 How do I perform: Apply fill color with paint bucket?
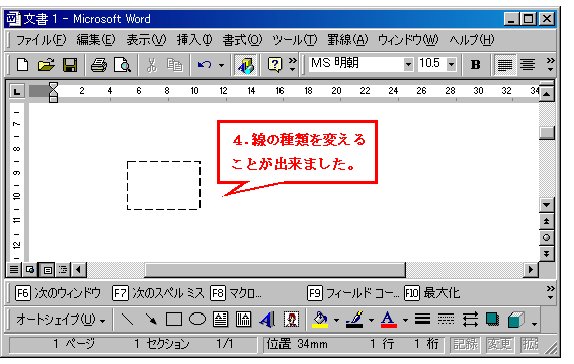(320, 319)
